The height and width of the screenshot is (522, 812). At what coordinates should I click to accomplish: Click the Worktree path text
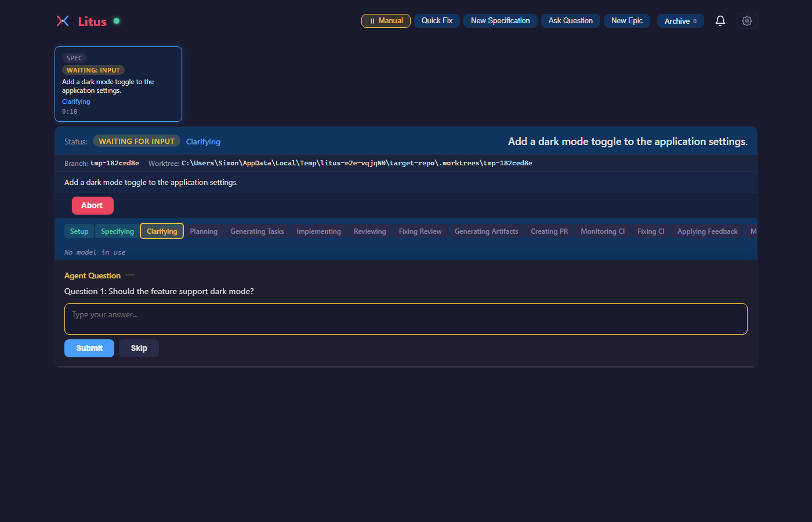click(x=357, y=163)
